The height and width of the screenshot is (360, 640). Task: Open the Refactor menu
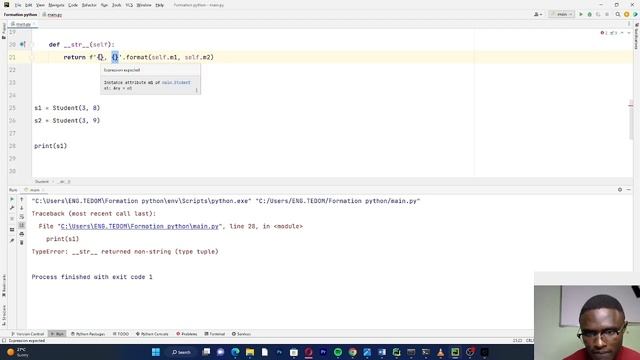click(x=89, y=5)
